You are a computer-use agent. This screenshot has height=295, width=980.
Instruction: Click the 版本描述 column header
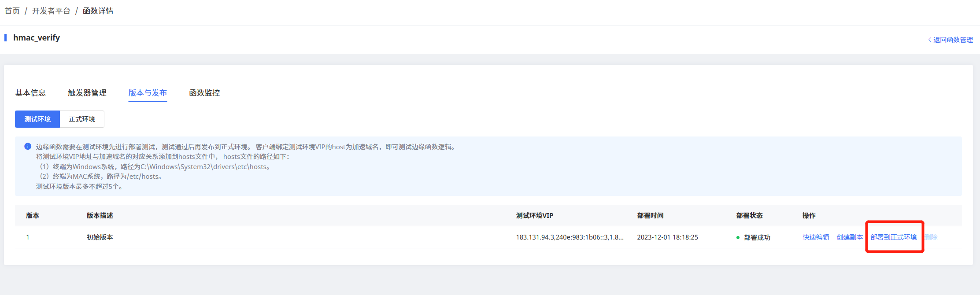coord(100,216)
